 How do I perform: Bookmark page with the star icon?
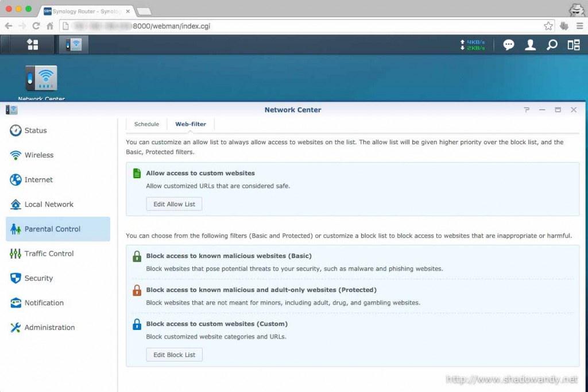point(548,26)
